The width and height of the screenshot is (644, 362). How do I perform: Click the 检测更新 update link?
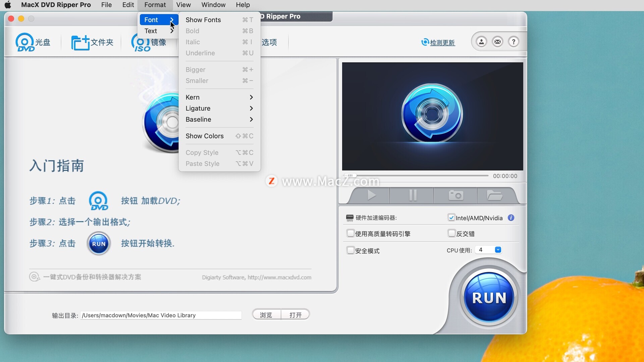(x=442, y=43)
